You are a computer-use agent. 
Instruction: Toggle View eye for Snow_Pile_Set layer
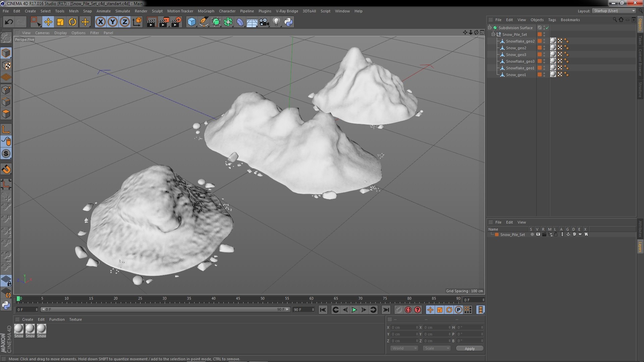[538, 235]
